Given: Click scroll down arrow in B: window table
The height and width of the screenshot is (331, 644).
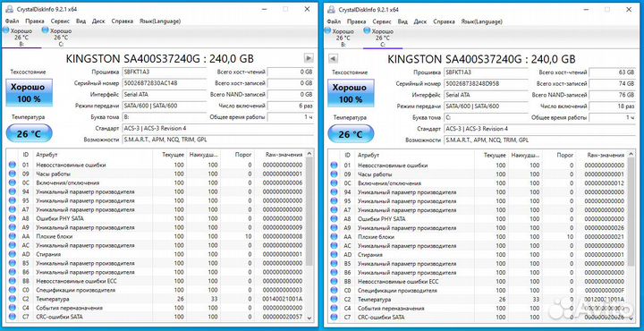Looking at the screenshot, I should [309, 318].
